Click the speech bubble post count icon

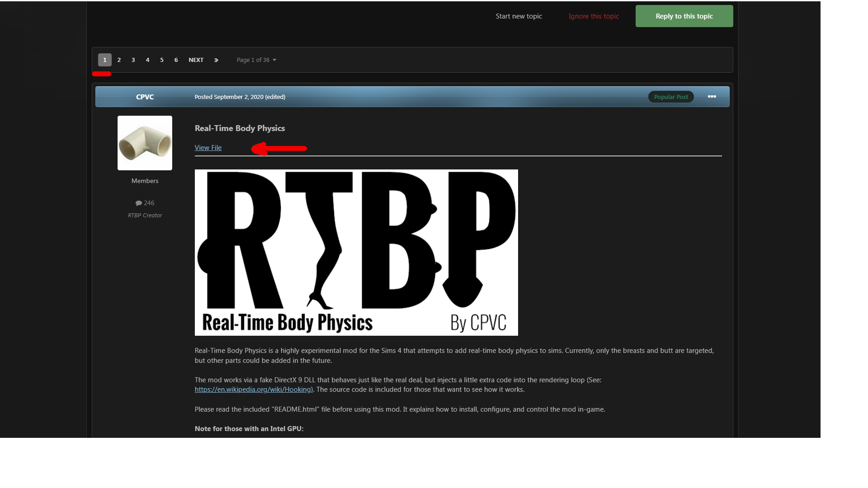pos(138,203)
